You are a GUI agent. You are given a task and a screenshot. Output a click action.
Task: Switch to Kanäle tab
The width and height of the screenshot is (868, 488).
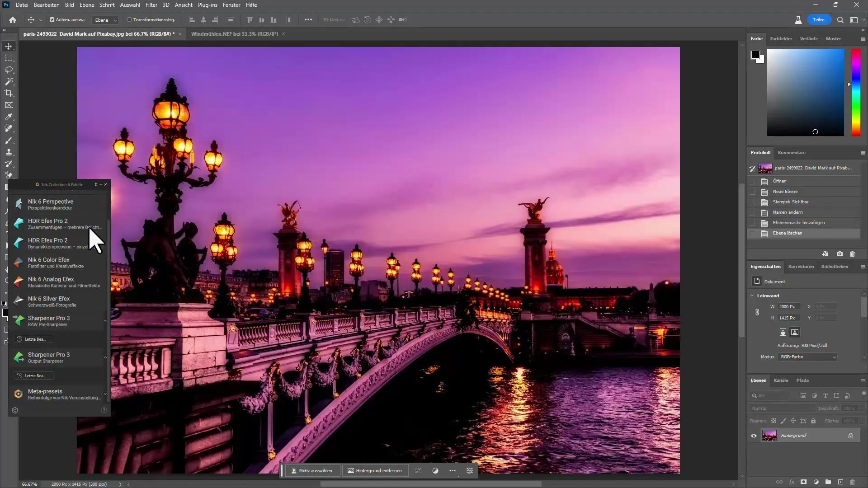pos(782,380)
